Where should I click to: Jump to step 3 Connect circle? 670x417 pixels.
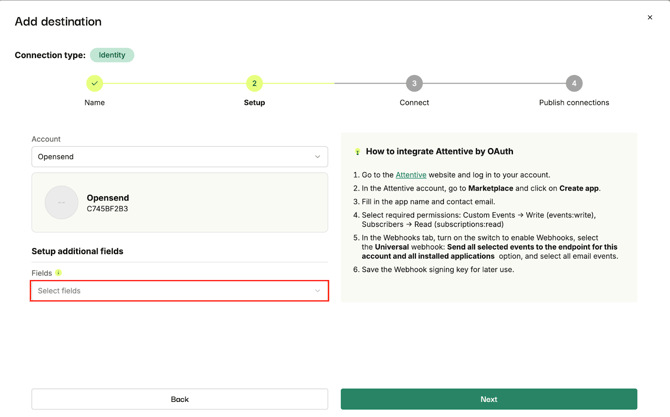pyautogui.click(x=414, y=83)
